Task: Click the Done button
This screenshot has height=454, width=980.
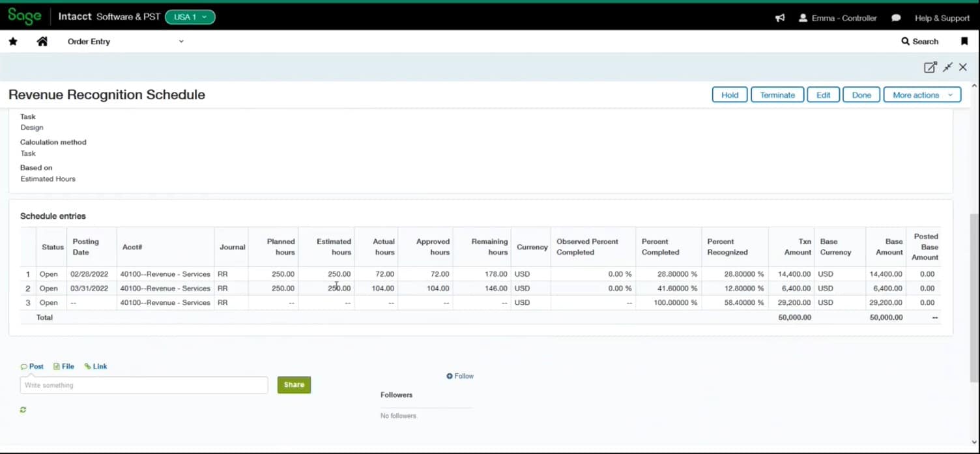Action: (861, 95)
